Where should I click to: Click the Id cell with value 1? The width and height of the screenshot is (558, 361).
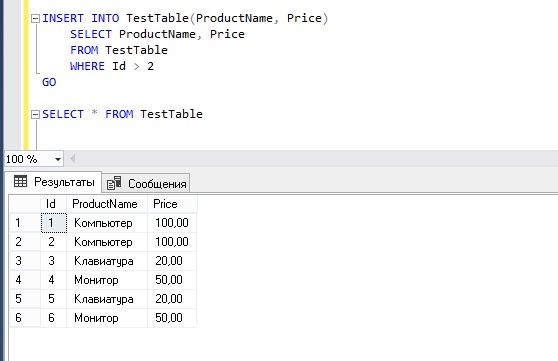tap(53, 223)
